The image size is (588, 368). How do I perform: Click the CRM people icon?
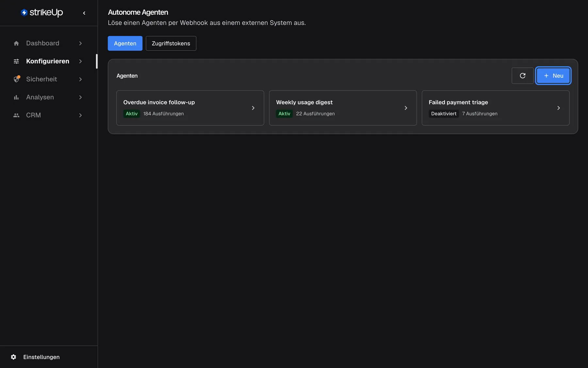click(x=16, y=115)
